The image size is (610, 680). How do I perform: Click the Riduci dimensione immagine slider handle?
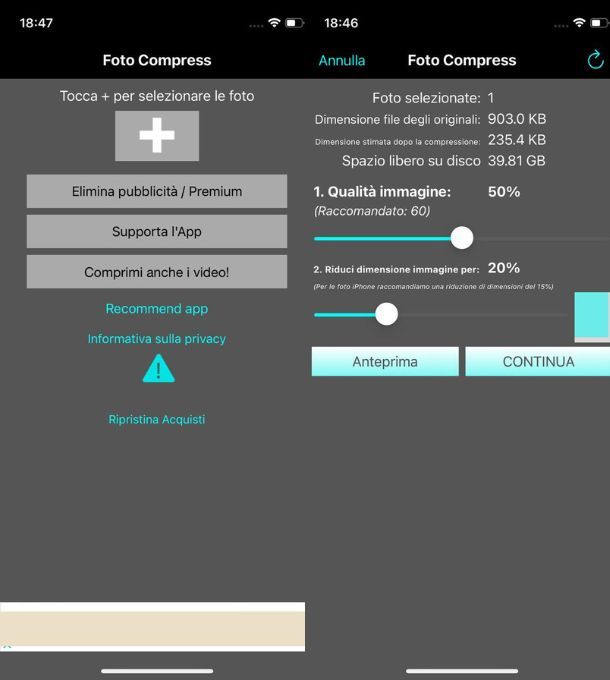tap(386, 314)
